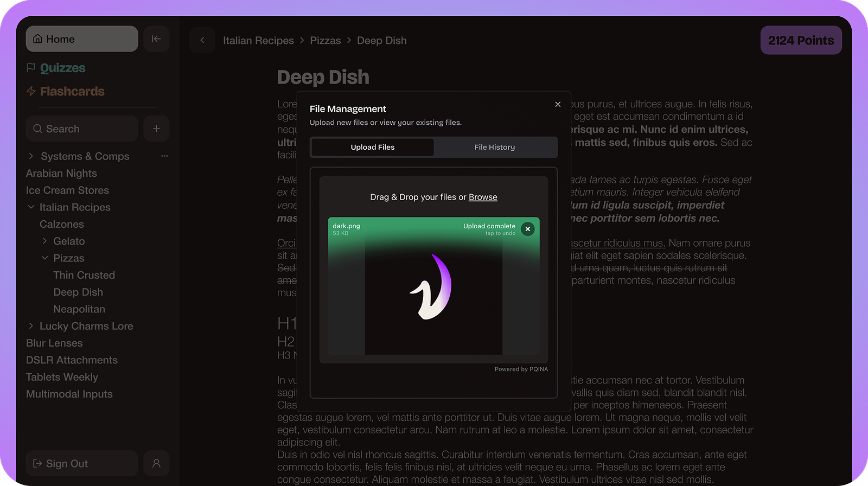868x486 pixels.
Task: Remove the uploaded dark.png file
Action: pyautogui.click(x=527, y=229)
